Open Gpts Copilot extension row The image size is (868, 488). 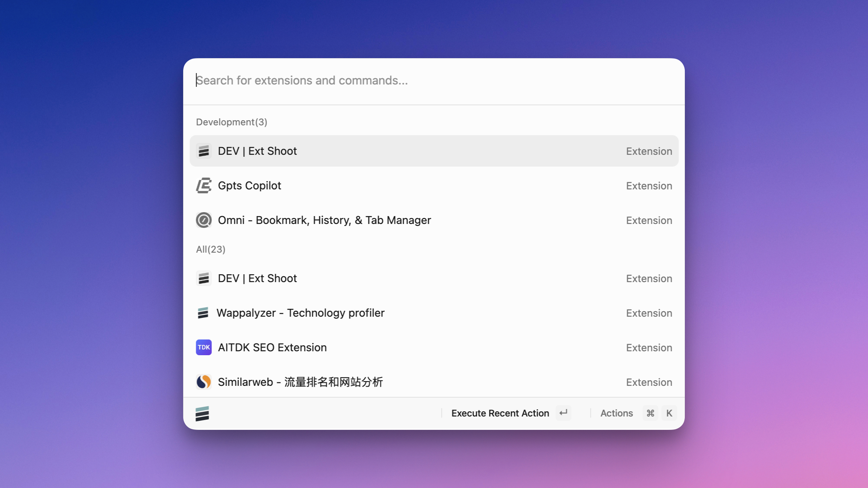[x=434, y=185]
